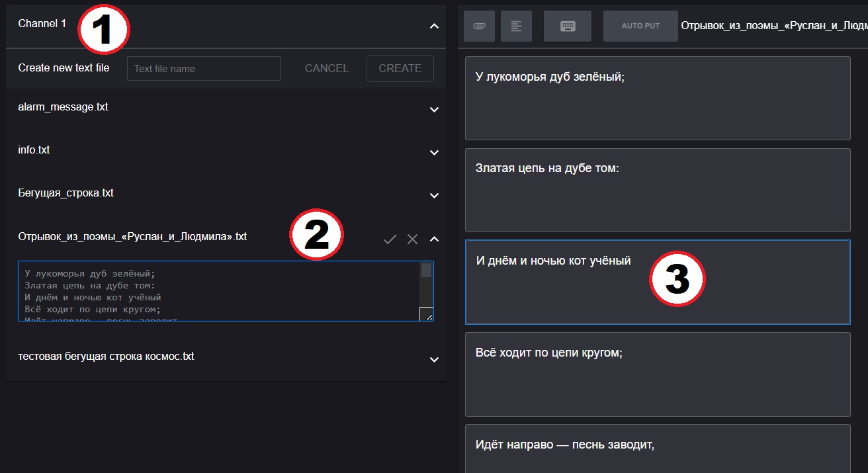Click the 'Create new text file' label
868x473 pixels.
click(x=64, y=67)
